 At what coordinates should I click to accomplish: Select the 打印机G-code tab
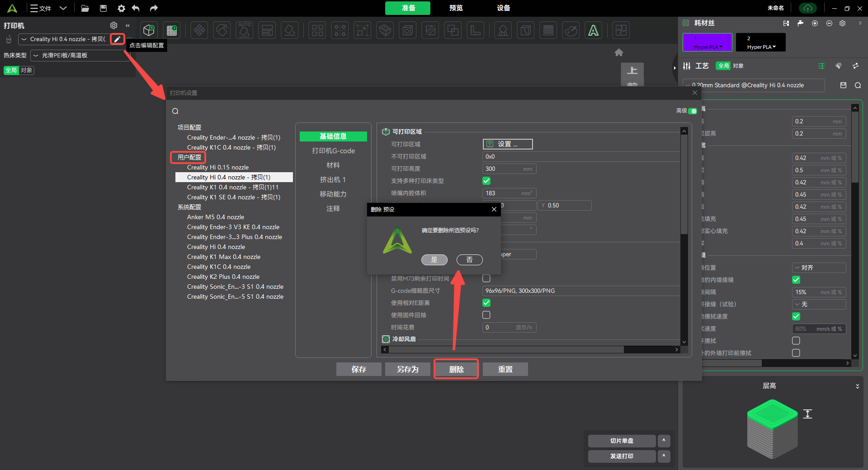(x=333, y=151)
